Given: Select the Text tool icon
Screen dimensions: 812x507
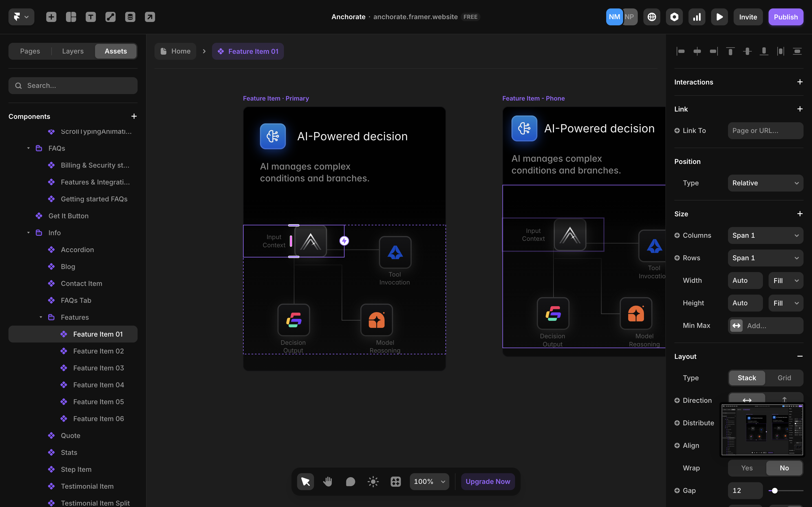Looking at the screenshot, I should 91,17.
